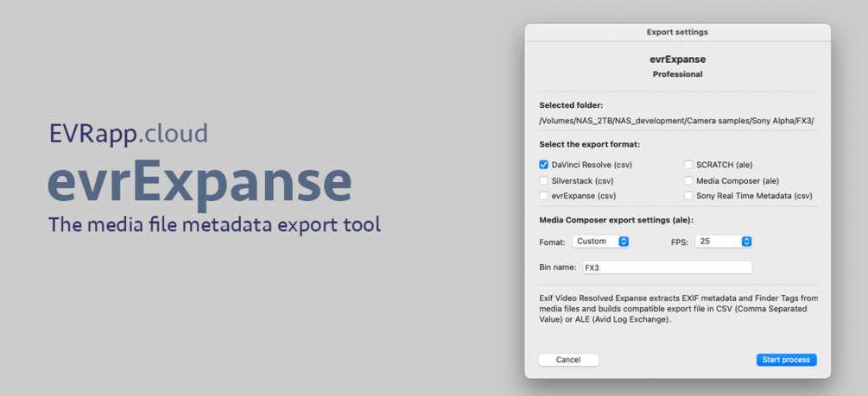
Task: Click 'The media file metadata export tool' tagline
Action: coord(214,225)
